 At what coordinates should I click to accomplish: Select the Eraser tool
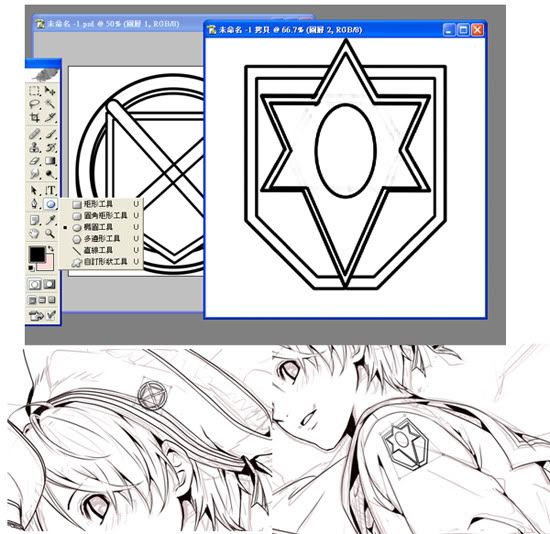pyautogui.click(x=34, y=161)
